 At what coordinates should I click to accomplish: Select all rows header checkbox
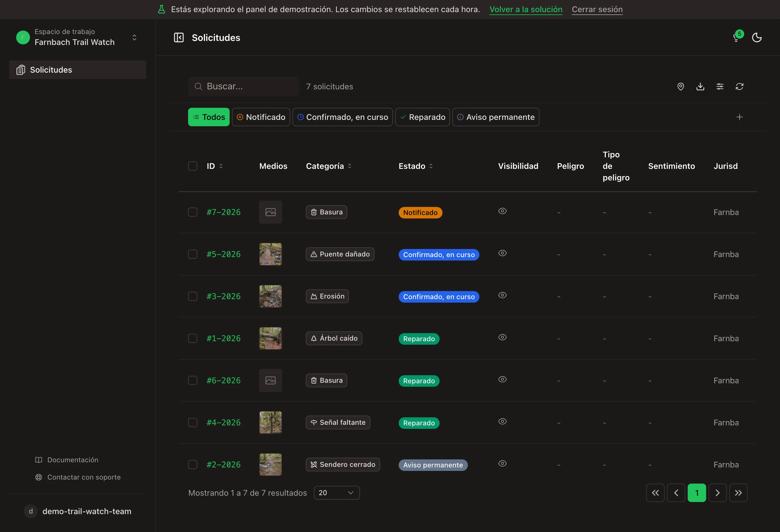193,166
